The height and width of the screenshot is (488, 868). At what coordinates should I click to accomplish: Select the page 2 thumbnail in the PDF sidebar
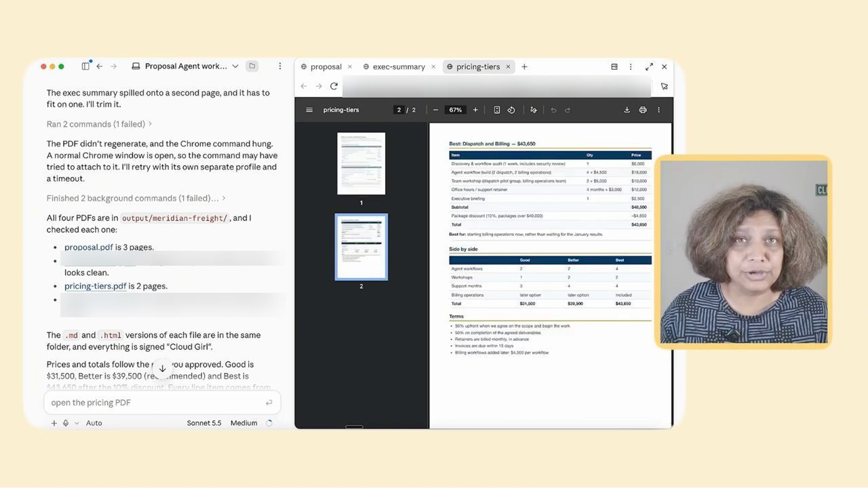361,247
